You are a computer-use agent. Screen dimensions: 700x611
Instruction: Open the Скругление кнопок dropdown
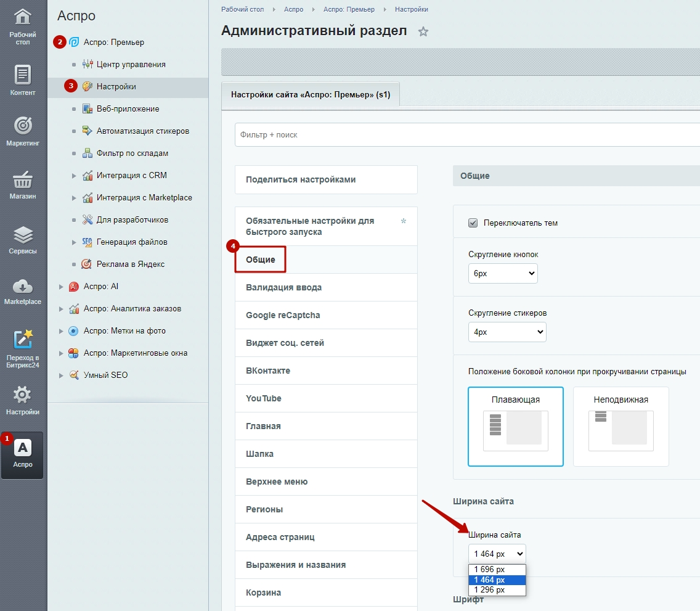503,273
